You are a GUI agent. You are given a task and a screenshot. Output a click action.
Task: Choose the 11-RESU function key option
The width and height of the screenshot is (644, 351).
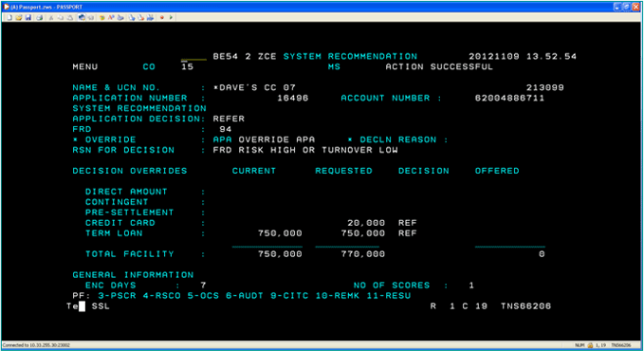click(x=389, y=296)
